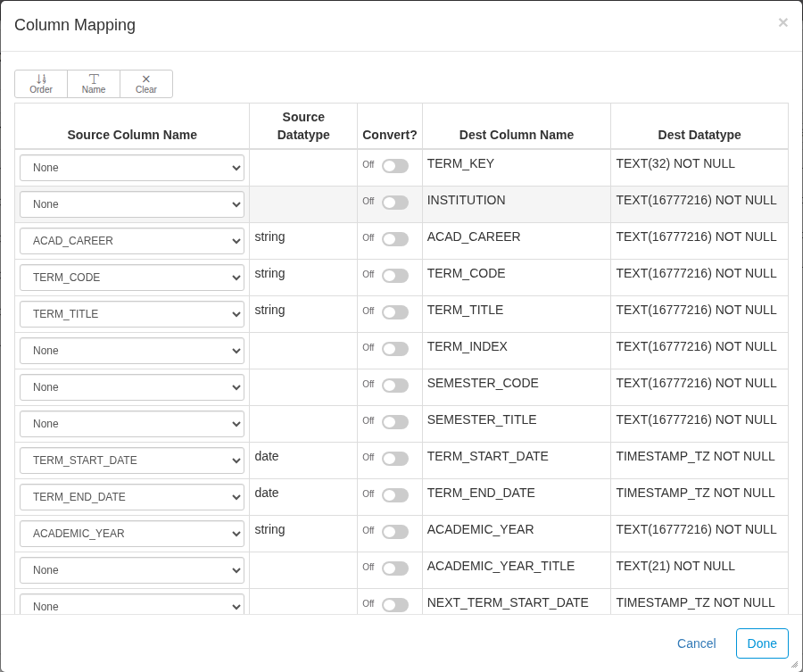Enable Convert for ACAD_CAREER row

395,239
